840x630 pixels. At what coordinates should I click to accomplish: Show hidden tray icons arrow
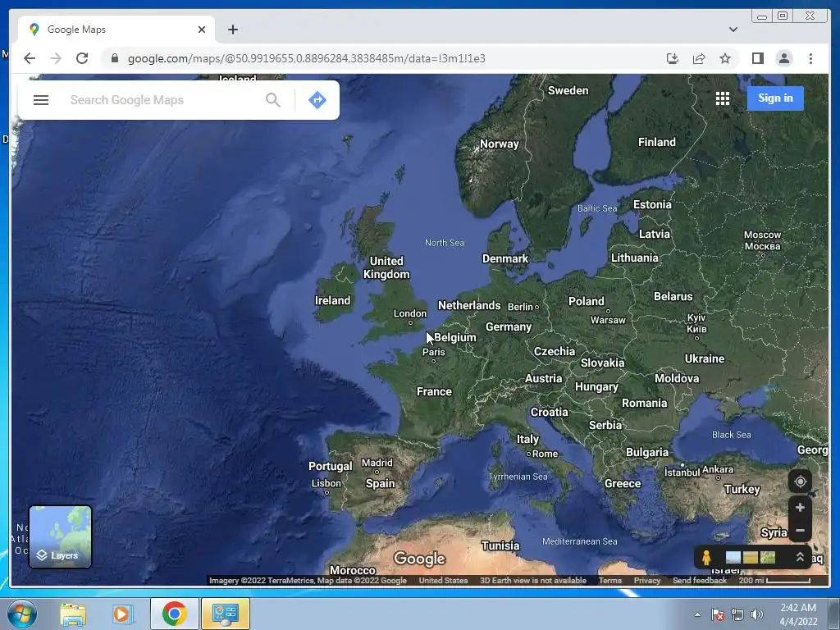pos(697,614)
